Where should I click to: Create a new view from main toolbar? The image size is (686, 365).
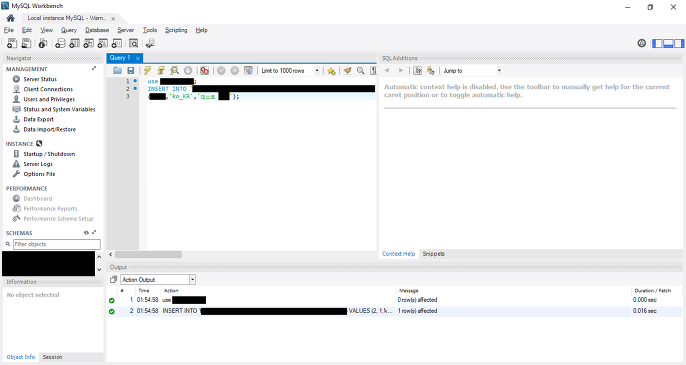pos(88,43)
